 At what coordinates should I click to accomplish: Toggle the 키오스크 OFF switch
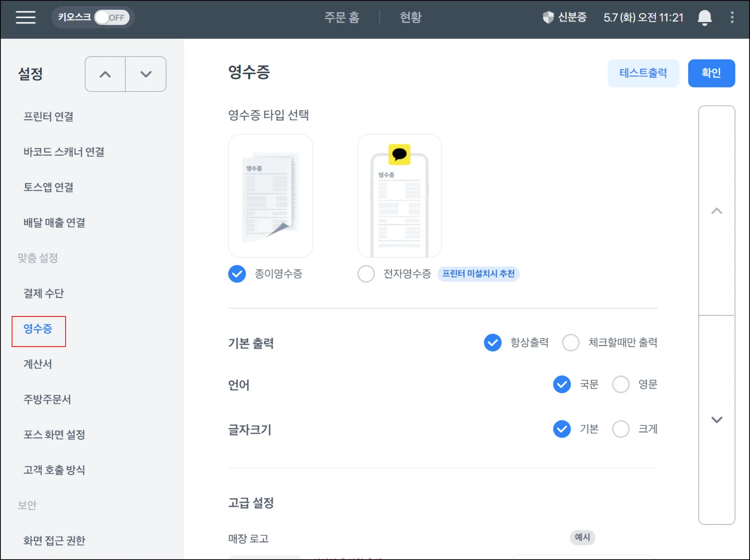(112, 17)
